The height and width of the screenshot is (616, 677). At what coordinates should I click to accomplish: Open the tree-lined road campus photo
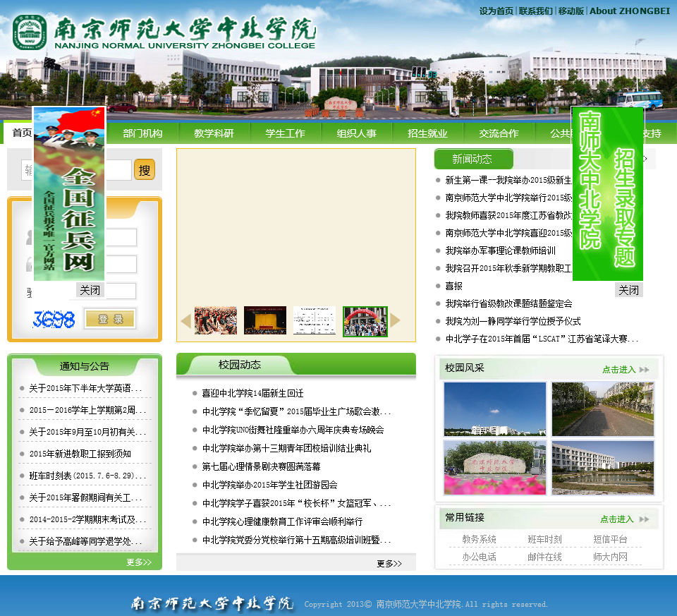603,409
